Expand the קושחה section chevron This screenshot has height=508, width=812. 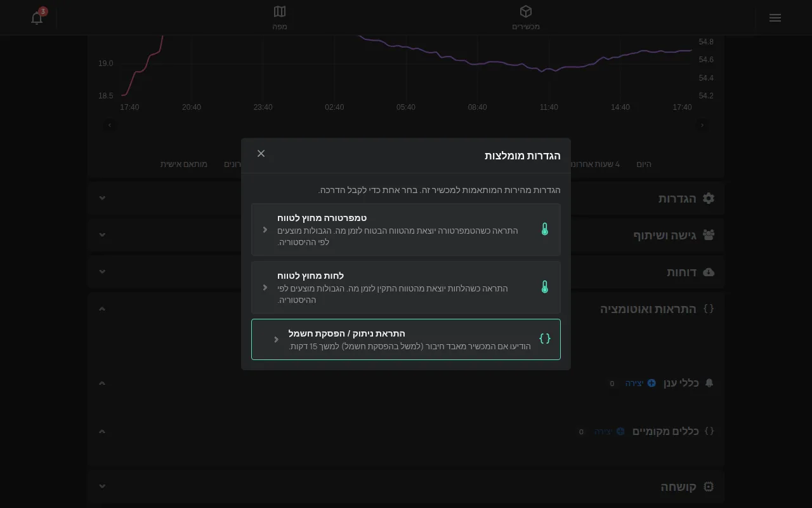(102, 486)
